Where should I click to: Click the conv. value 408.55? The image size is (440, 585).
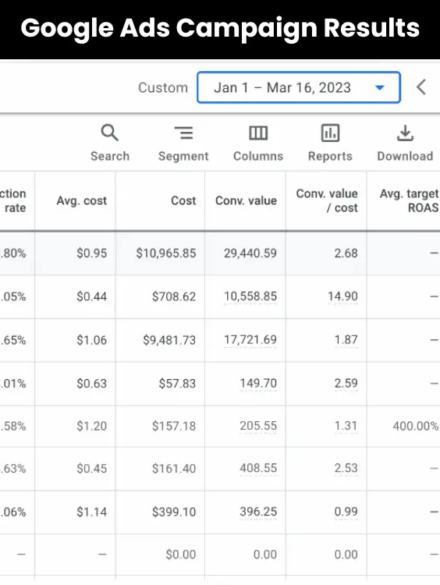click(x=259, y=468)
